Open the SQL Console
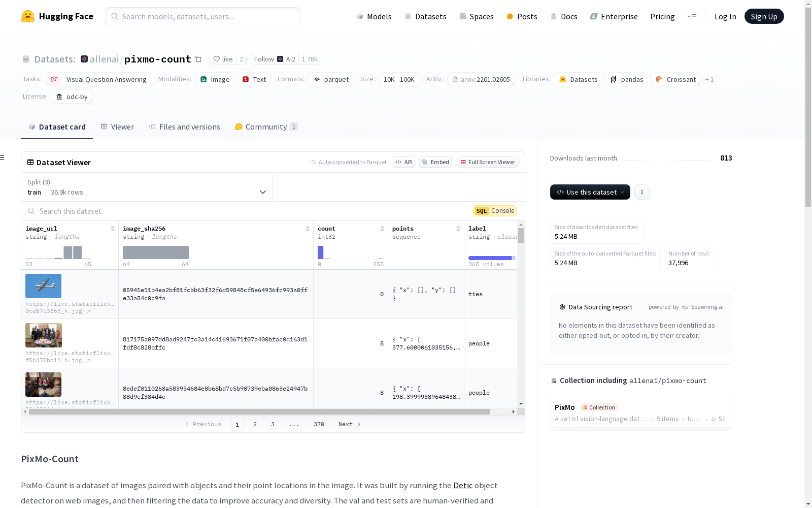812x508 pixels. [495, 211]
